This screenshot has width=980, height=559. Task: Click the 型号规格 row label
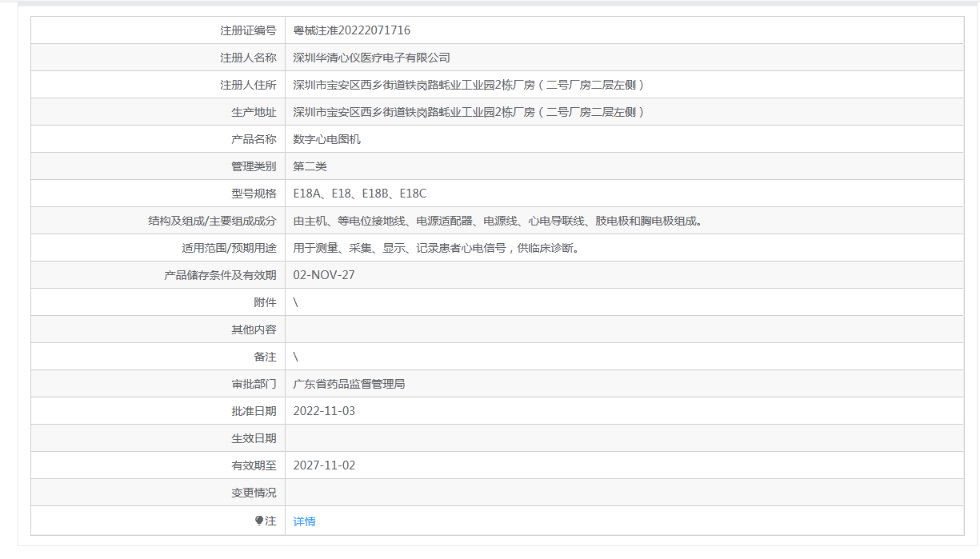pos(254,194)
